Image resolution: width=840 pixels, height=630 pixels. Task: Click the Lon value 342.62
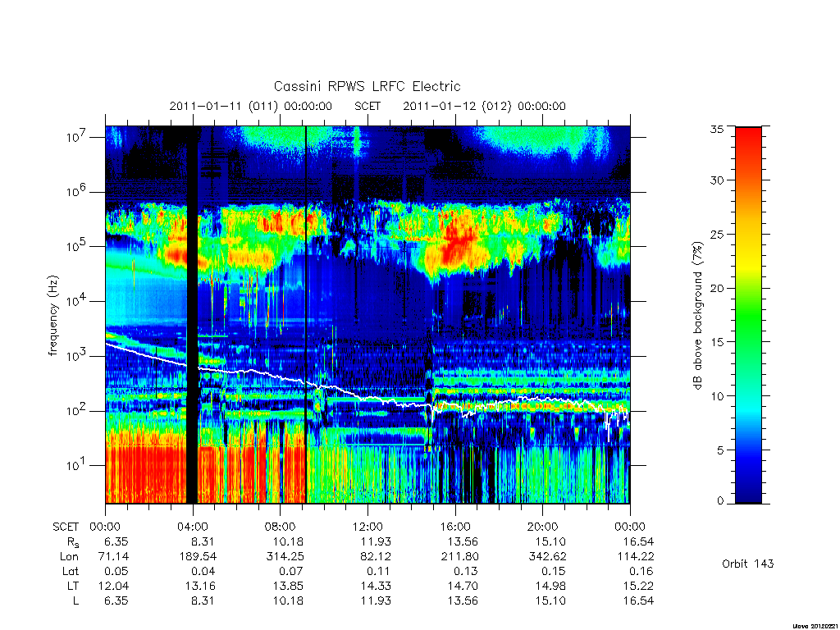pyautogui.click(x=547, y=557)
